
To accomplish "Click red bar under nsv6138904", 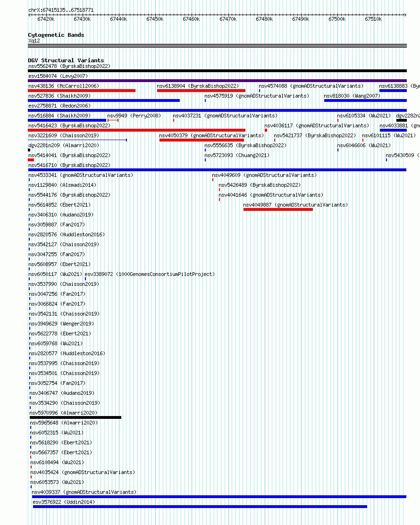I will [202, 91].
